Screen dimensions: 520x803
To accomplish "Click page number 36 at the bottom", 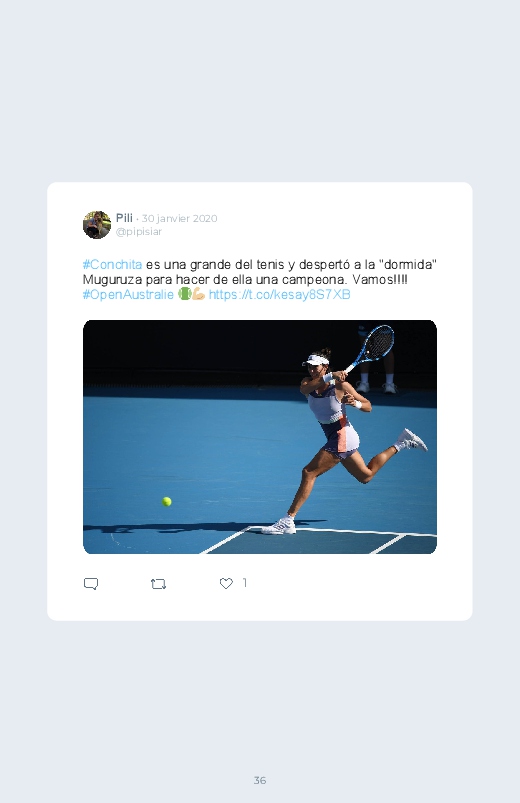I will tap(260, 780).
